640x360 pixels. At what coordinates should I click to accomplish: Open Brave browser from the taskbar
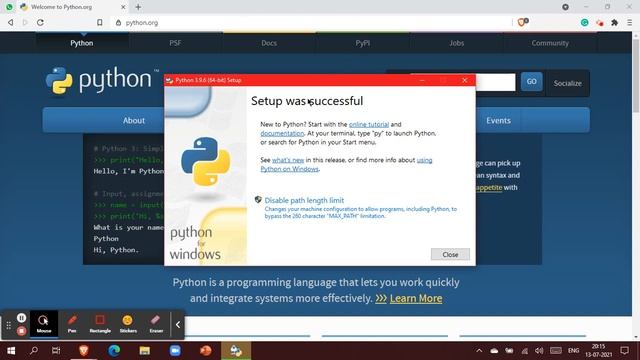(x=84, y=351)
